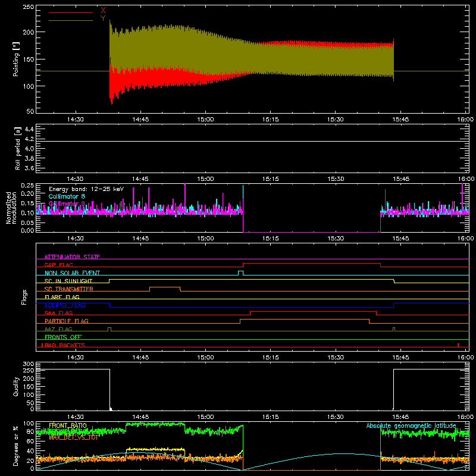Click the raised PARTICLE_FLAG segment

305,320
